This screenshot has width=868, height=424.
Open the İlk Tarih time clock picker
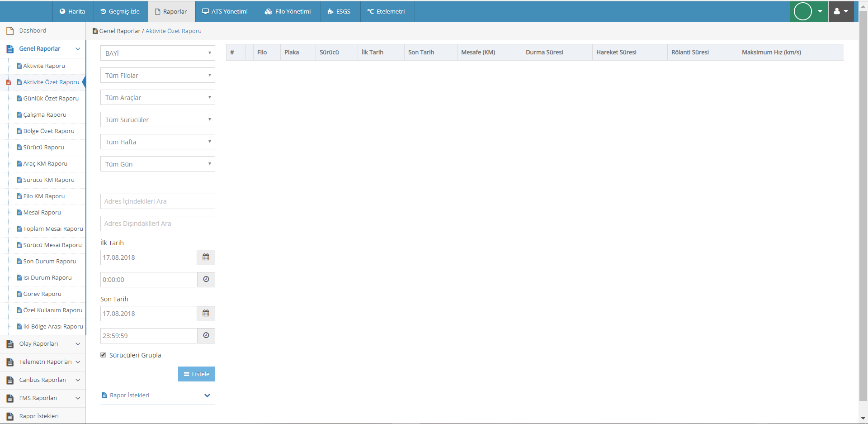click(206, 280)
